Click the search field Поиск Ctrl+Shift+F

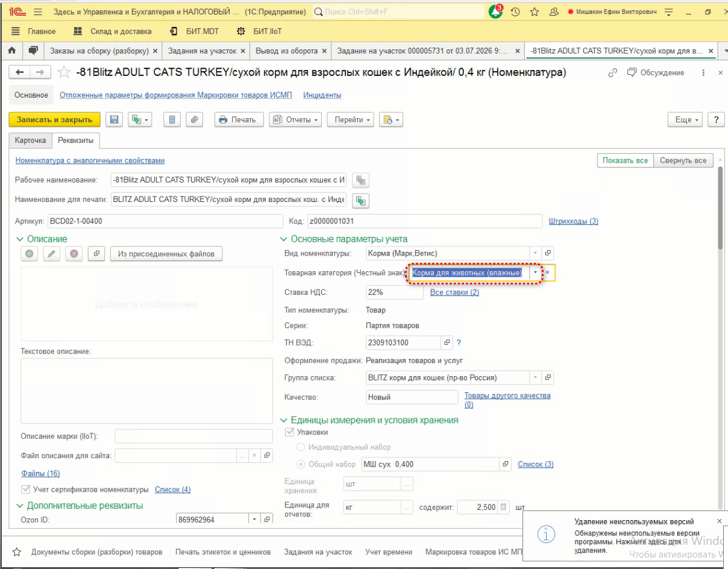pyautogui.click(x=398, y=11)
